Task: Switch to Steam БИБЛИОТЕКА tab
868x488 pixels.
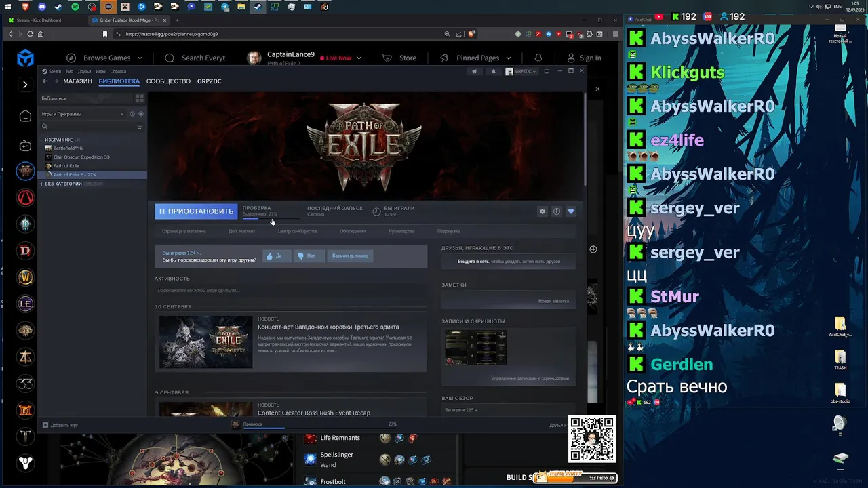Action: tap(119, 81)
